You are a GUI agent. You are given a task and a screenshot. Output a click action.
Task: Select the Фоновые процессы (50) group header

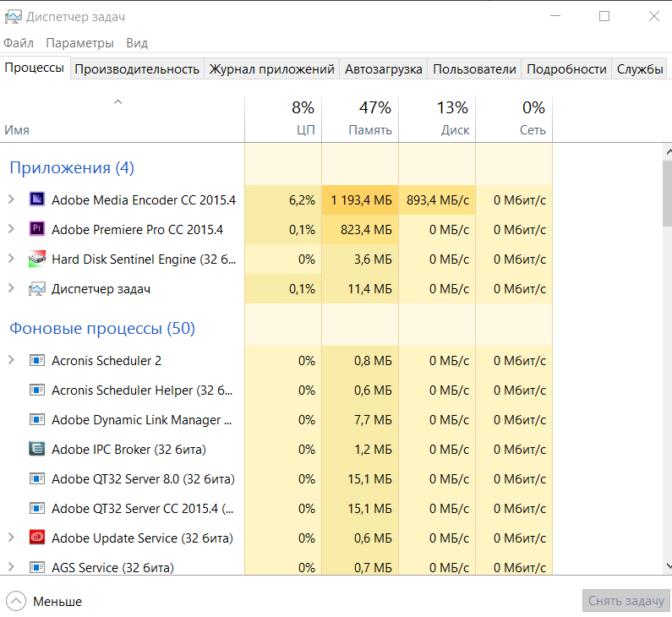click(102, 329)
